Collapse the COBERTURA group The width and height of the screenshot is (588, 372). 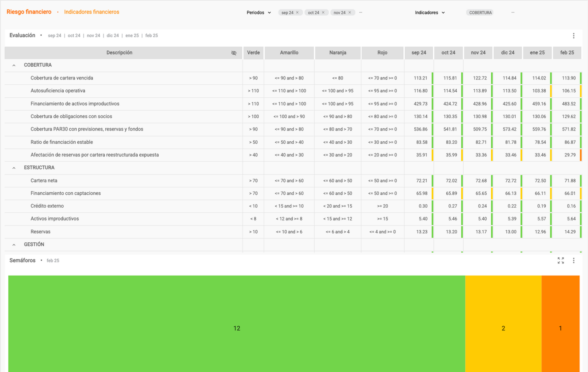[14, 65]
